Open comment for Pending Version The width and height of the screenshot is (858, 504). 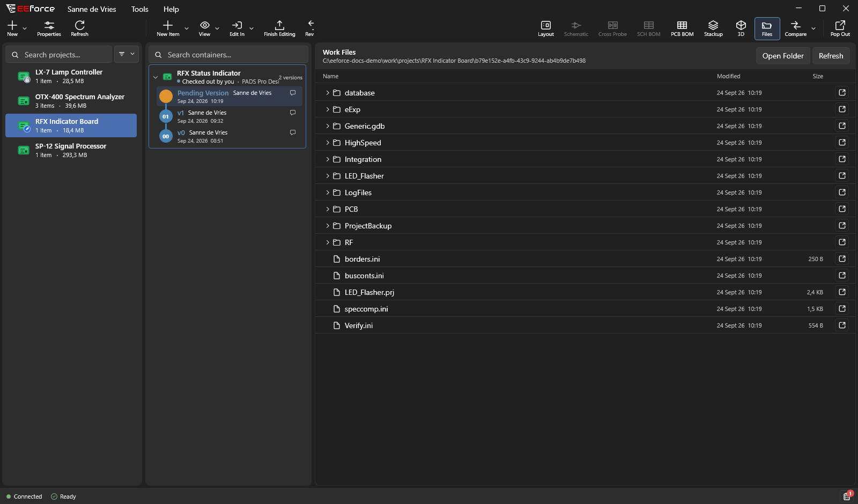pyautogui.click(x=293, y=93)
